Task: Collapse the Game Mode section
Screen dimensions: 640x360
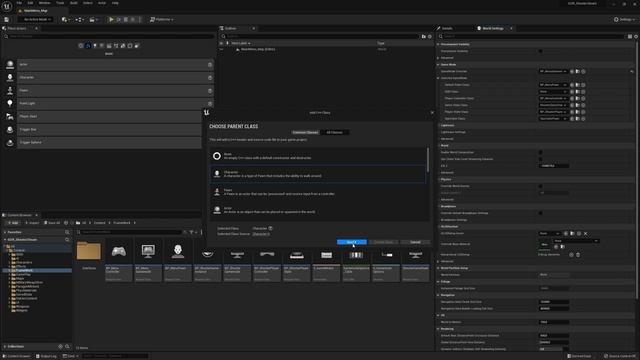Action: [438, 64]
